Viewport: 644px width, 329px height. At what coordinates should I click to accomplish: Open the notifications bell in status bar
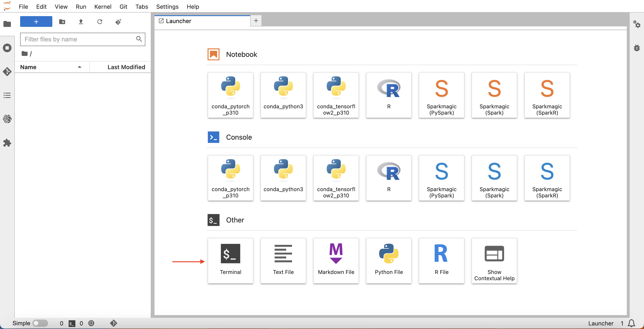click(632, 323)
